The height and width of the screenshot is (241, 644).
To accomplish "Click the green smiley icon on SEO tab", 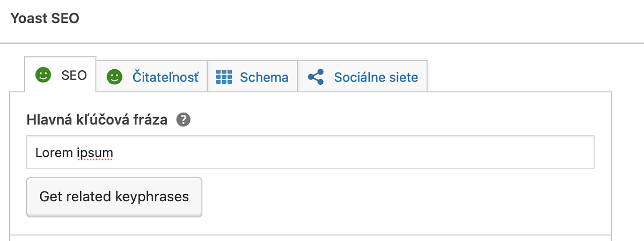I will coord(43,76).
